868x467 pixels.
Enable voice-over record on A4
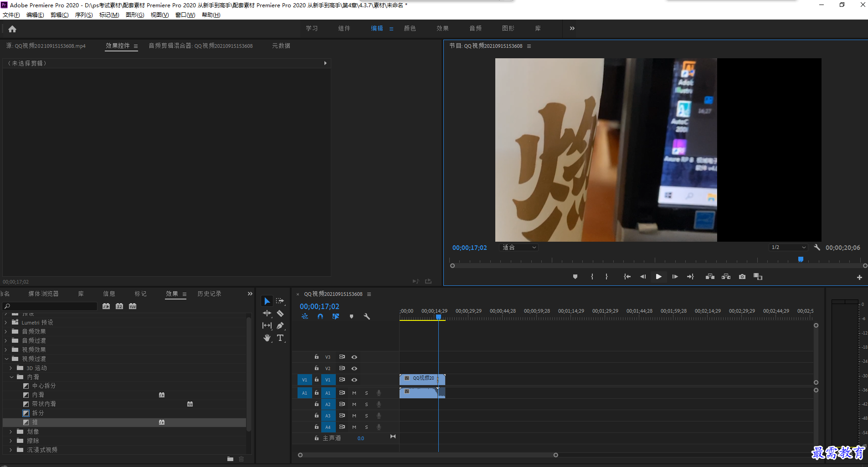pos(379,427)
